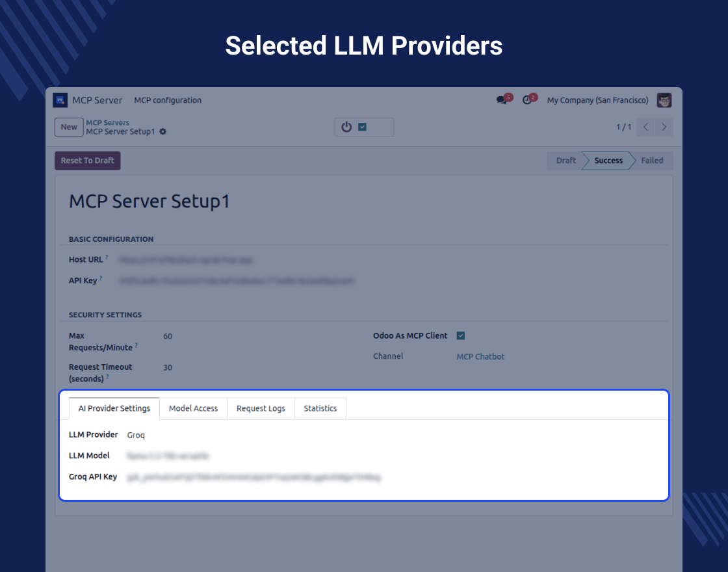
Task: Switch to AI Provider Settings tab
Action: click(x=114, y=409)
